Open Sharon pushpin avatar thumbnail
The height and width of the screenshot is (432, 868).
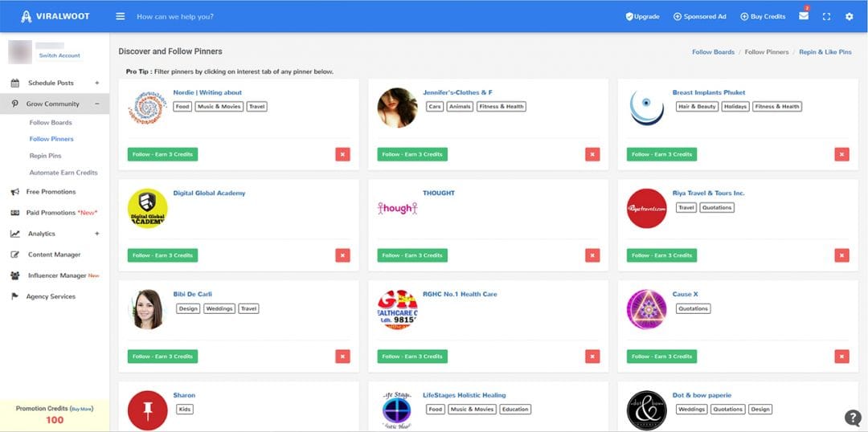[147, 410]
